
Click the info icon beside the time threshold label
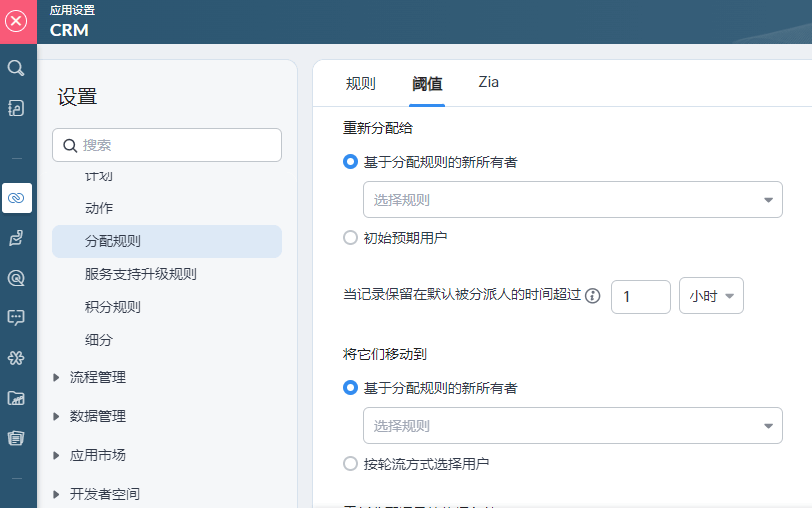(592, 296)
